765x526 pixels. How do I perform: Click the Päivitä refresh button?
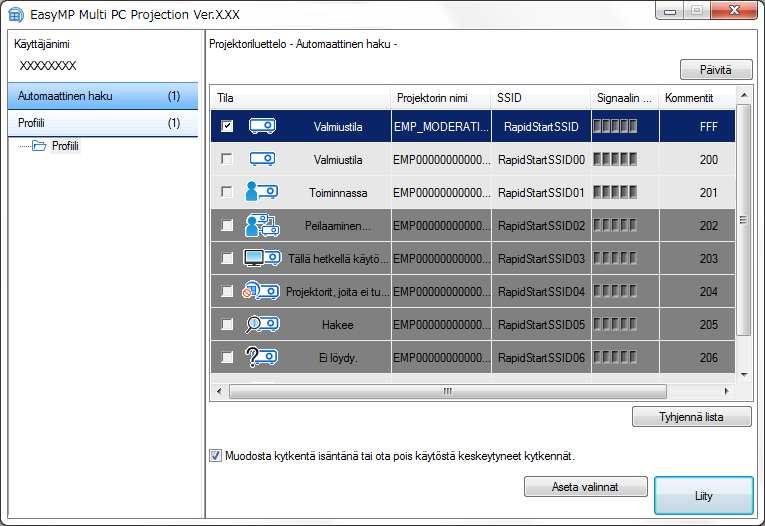(716, 70)
